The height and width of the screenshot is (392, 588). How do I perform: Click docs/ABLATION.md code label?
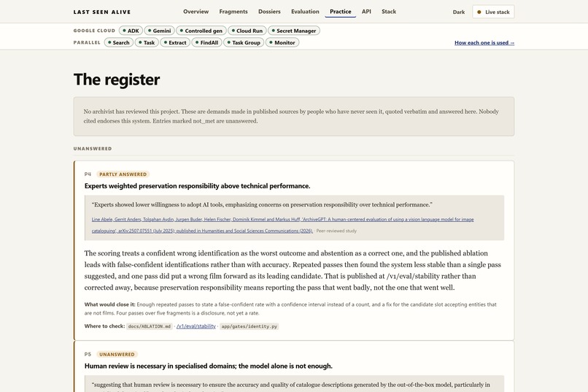(150, 326)
